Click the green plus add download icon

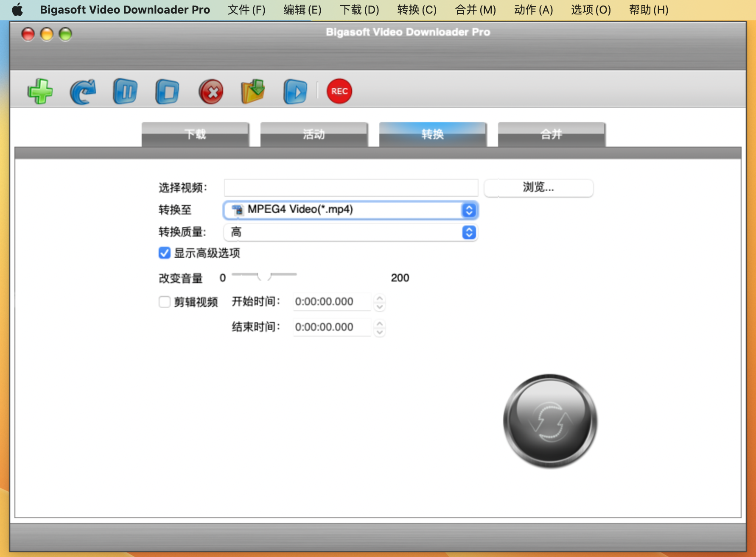tap(40, 91)
